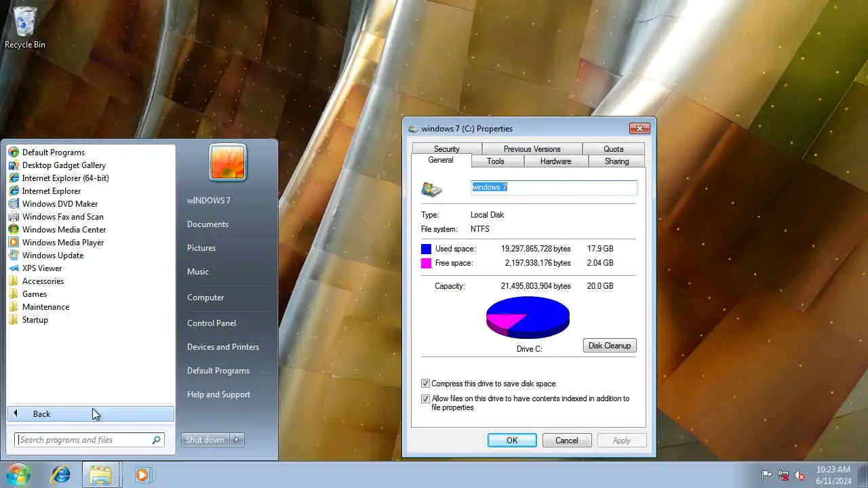Open Help and Support
This screenshot has height=488, width=868.
pyautogui.click(x=218, y=394)
